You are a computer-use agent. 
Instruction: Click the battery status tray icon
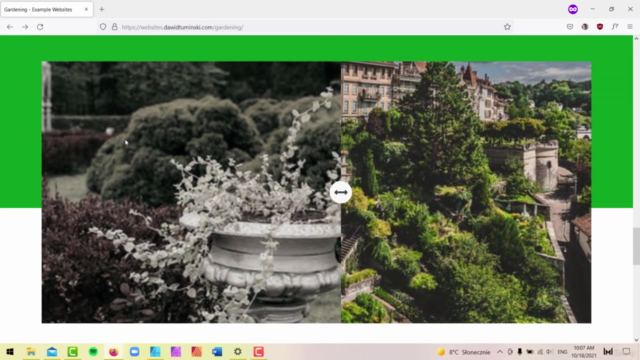[530, 352]
